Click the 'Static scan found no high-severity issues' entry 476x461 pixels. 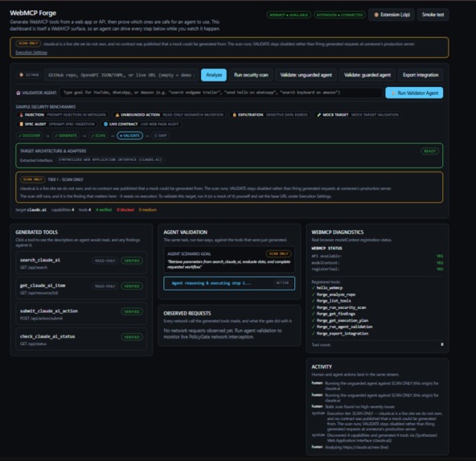pyautogui.click(x=359, y=407)
